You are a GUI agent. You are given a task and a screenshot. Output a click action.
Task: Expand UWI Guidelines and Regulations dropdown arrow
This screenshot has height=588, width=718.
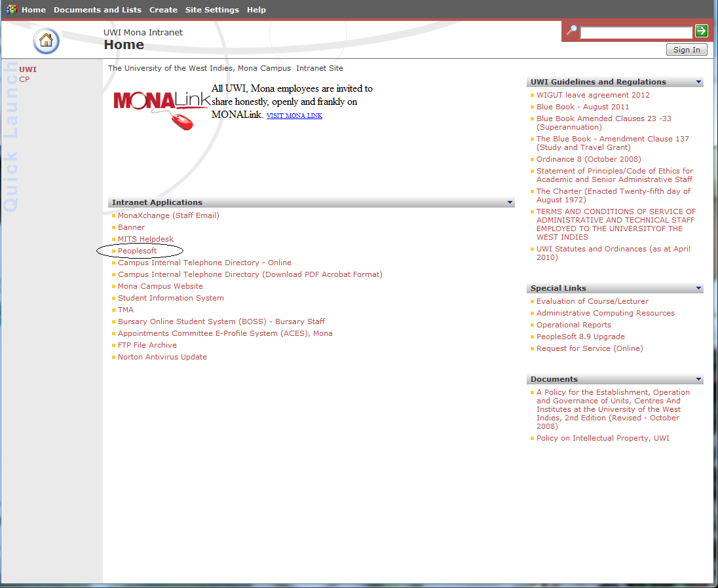698,82
